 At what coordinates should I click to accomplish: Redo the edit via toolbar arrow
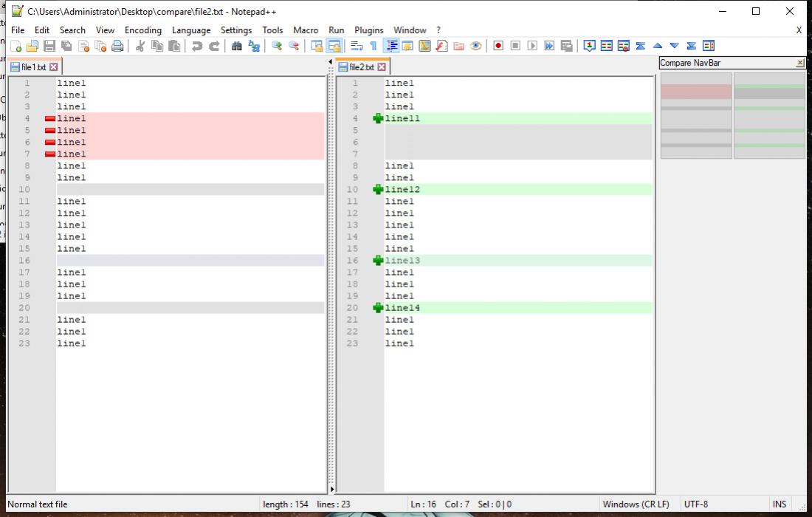tap(214, 46)
